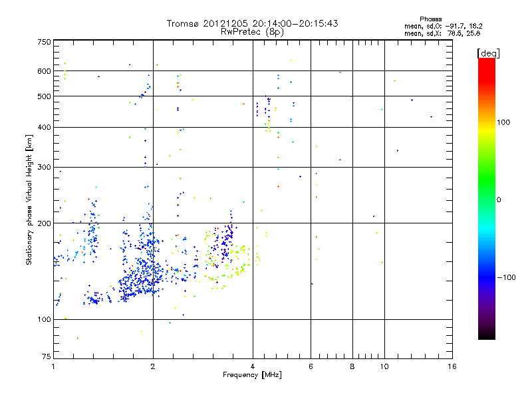The width and height of the screenshot is (532, 399).
Task: Click the rainbow phase colorbar
Action: 487,198
